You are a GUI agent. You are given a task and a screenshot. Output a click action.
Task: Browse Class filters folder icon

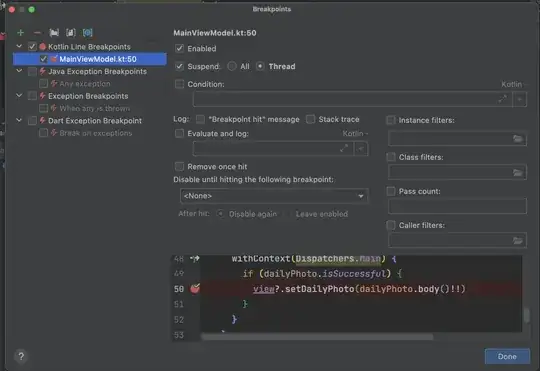[517, 172]
